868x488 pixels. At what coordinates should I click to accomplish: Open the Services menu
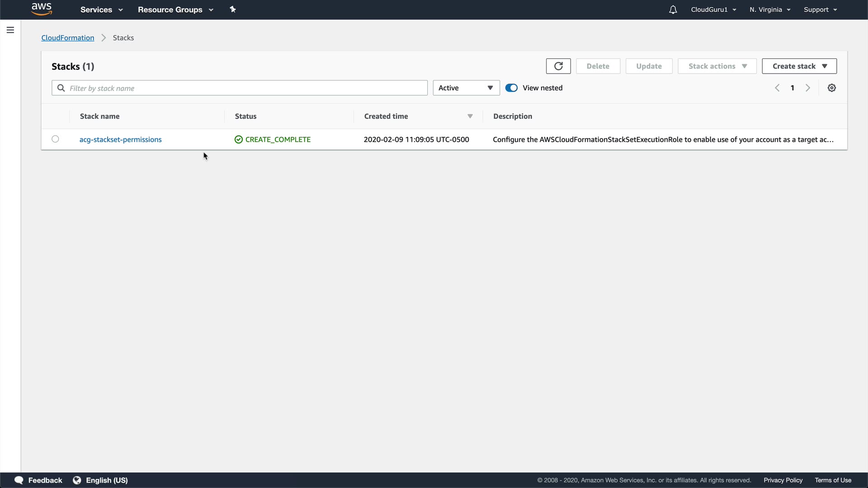[x=101, y=10]
